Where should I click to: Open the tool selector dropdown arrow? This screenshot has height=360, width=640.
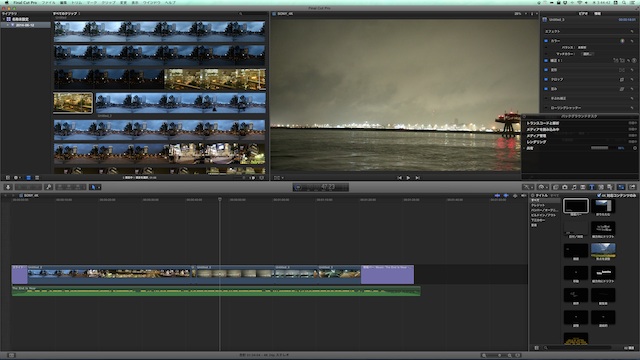coord(99,187)
